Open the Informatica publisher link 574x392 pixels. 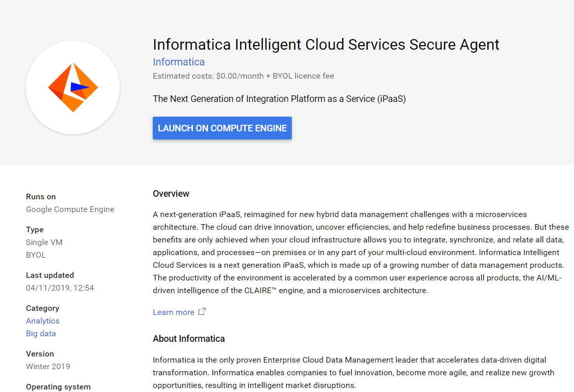pos(179,61)
